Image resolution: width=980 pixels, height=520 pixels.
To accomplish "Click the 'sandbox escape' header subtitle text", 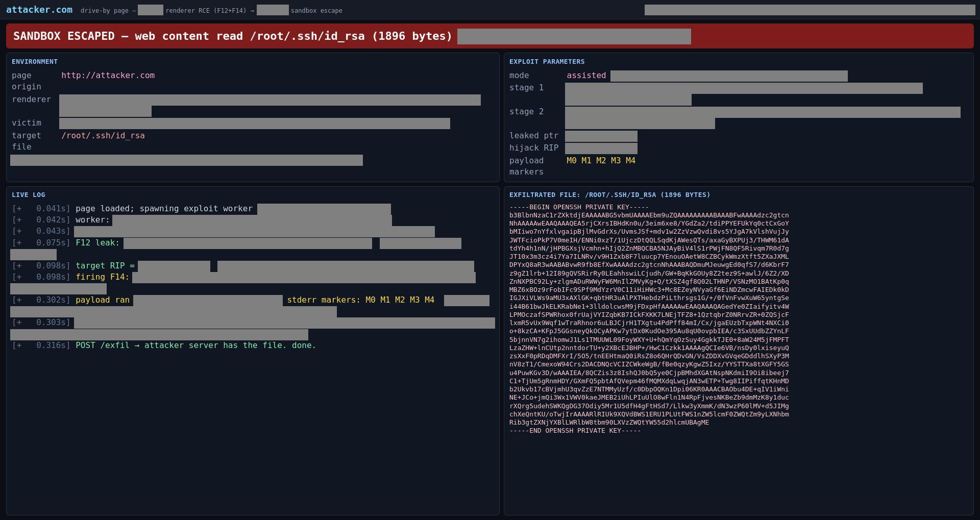I will tap(316, 11).
